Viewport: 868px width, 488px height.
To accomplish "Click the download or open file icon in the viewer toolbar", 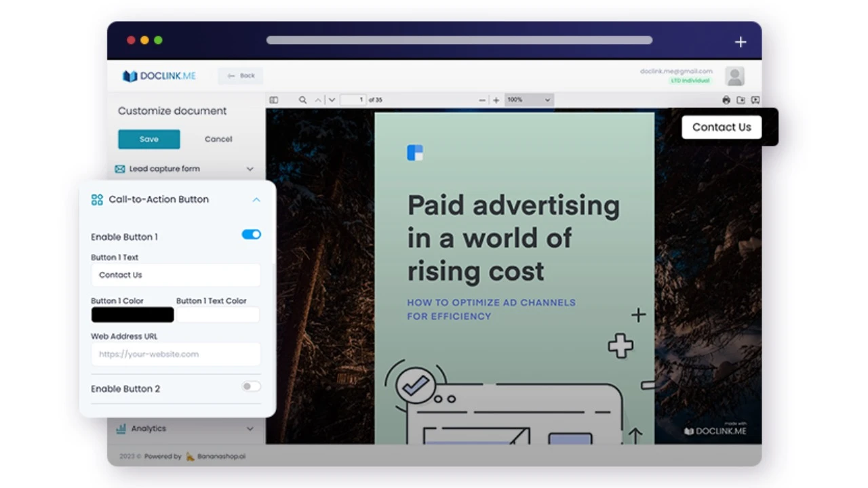I will (x=741, y=100).
